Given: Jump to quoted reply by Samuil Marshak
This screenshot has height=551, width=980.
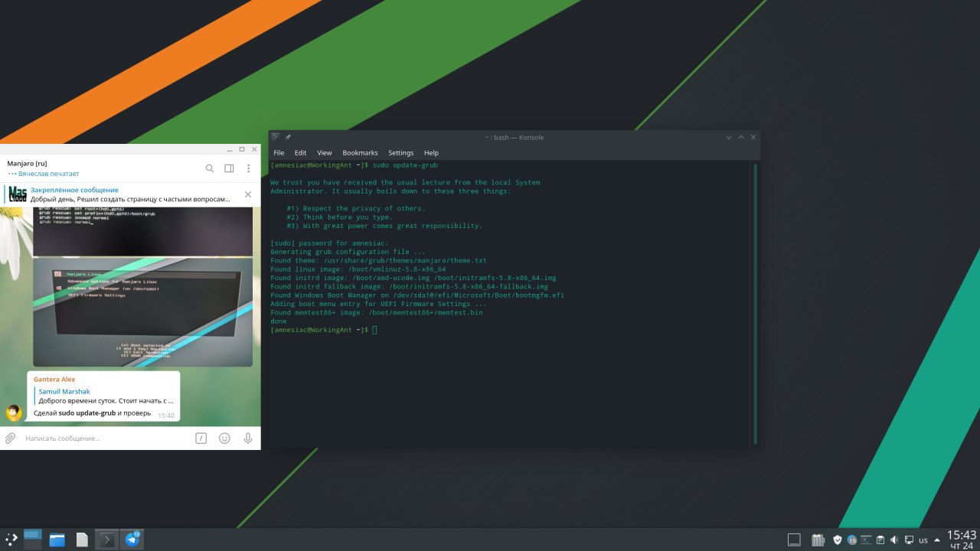Looking at the screenshot, I should pyautogui.click(x=105, y=396).
